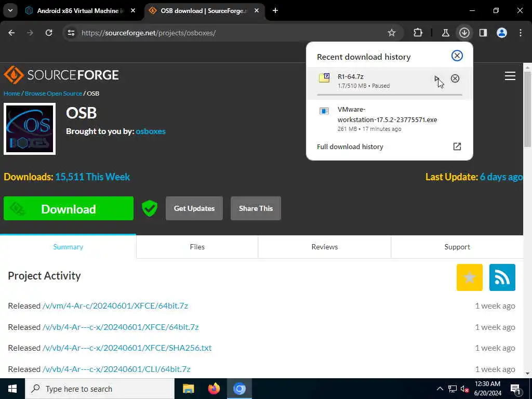
Task: Close the Android x86 Virtual Machine tab
Action: tap(133, 10)
